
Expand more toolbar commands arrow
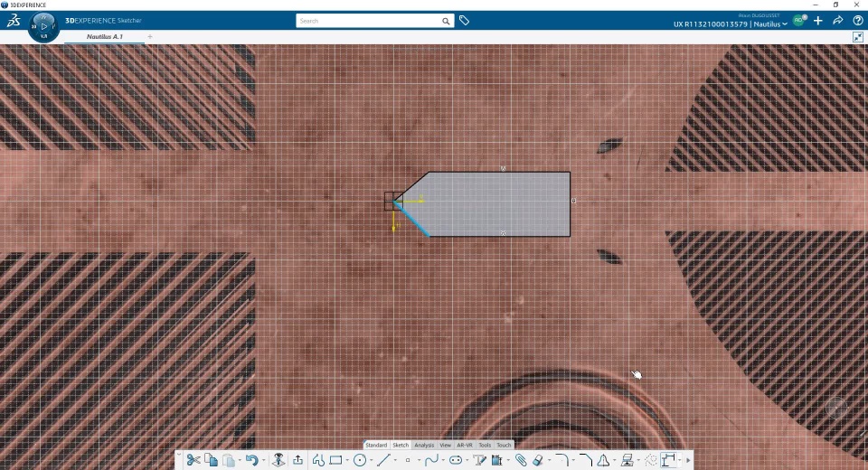click(688, 461)
